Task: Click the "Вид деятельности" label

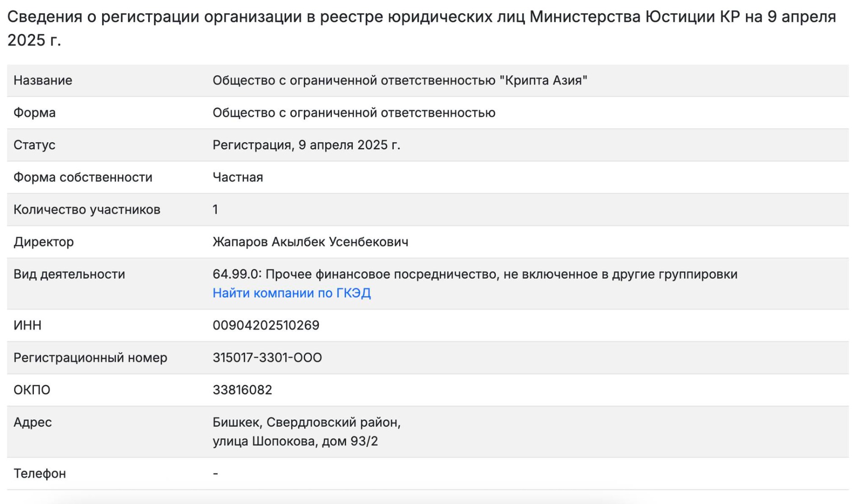Action: point(69,274)
